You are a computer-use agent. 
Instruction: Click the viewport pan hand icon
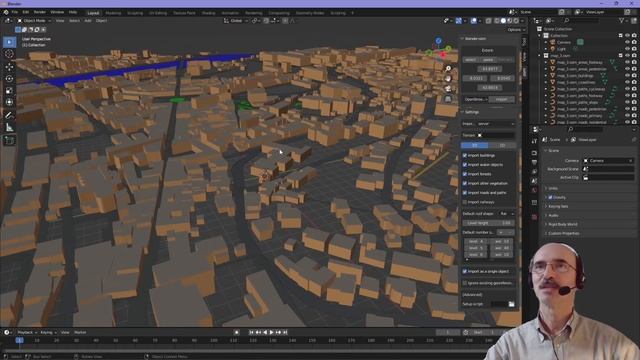(448, 78)
